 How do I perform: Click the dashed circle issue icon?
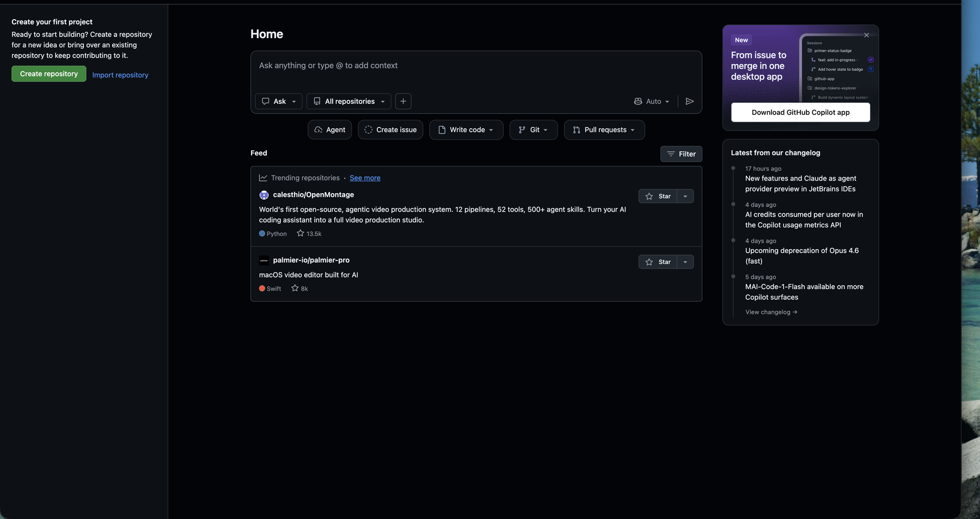[369, 129]
